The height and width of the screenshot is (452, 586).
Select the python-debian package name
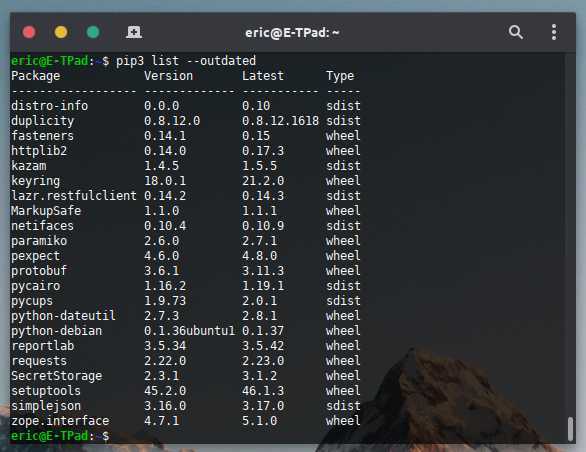[56, 331]
